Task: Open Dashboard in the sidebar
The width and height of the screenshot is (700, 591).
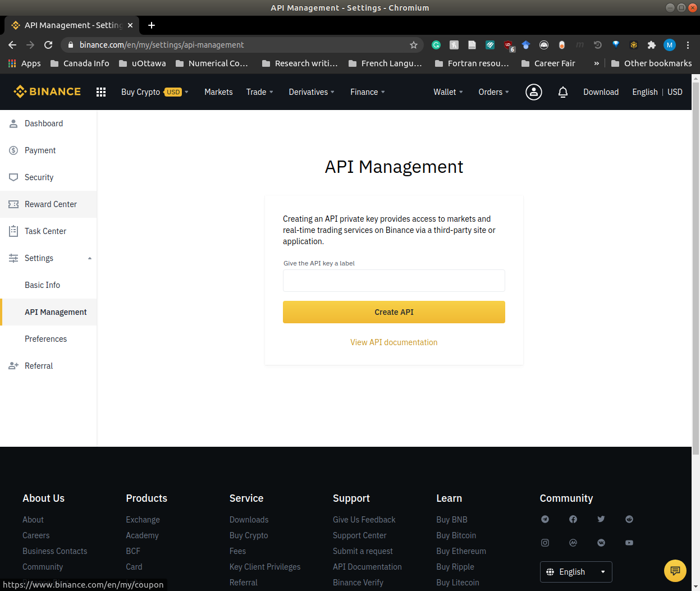Action: click(x=48, y=123)
